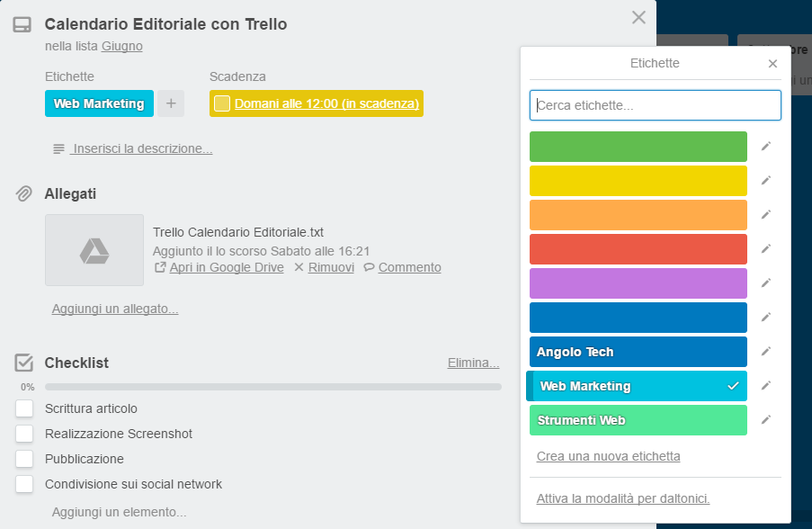Edit the unnamed blue label pencil icon
Screen dimensions: 812x529
tap(766, 318)
